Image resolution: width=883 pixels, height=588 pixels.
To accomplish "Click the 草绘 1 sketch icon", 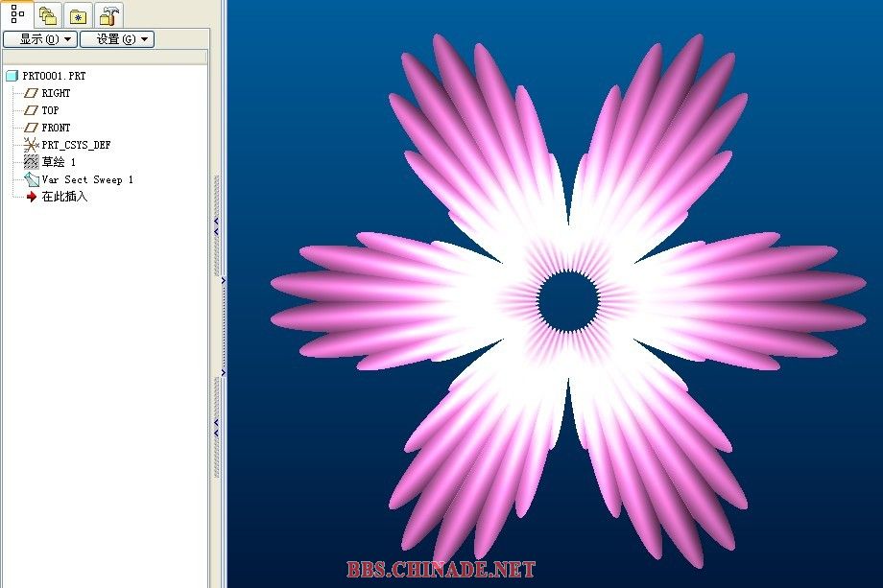I will 31,162.
